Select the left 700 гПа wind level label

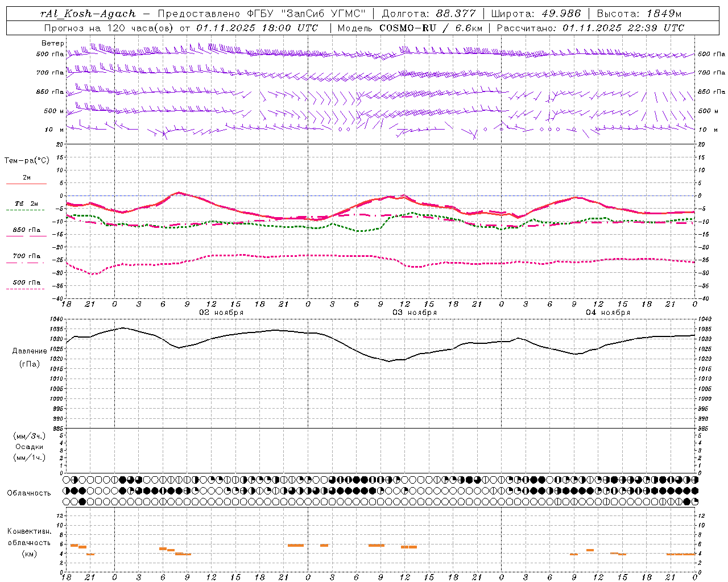(50, 73)
